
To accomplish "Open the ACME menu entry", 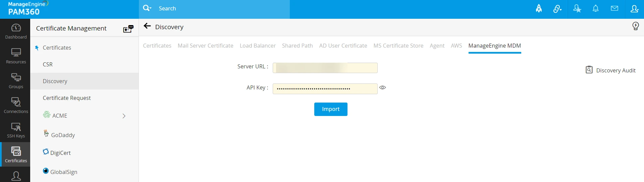I will pyautogui.click(x=60, y=116).
